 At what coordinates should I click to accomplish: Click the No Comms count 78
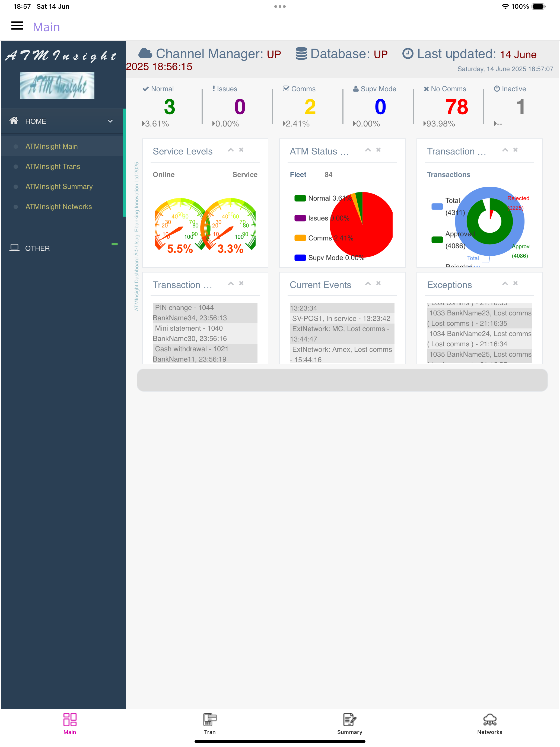[x=456, y=107]
